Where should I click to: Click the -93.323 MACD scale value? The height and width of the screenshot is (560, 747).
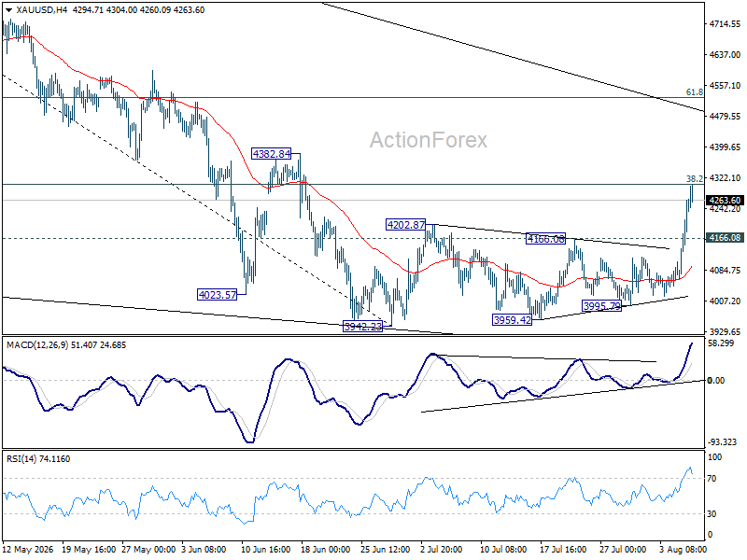[722, 441]
